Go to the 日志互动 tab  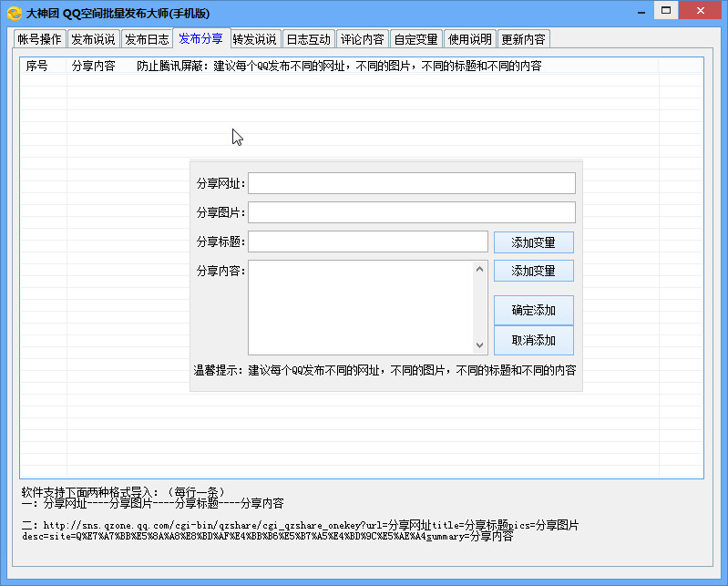[x=308, y=39]
